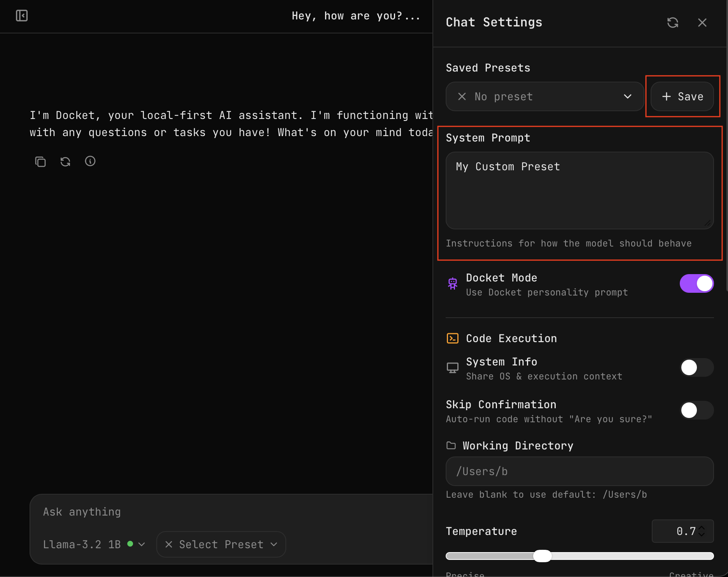Enable the System Info toggle

(x=696, y=367)
